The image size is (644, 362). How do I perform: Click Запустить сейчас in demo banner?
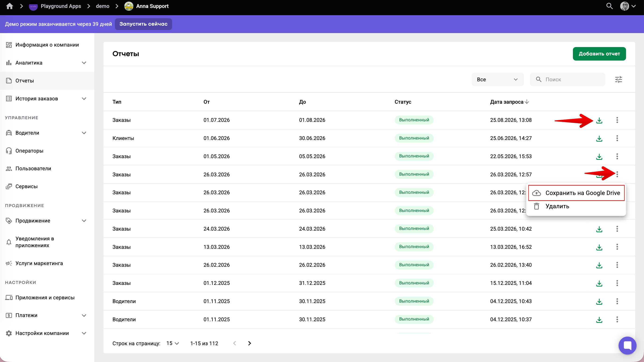click(x=143, y=24)
